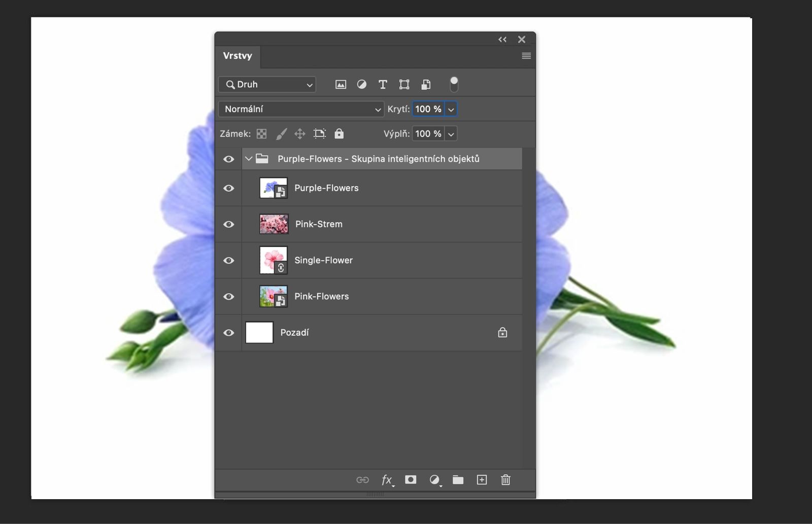Filter layers by adjustment layers icon

tap(362, 85)
